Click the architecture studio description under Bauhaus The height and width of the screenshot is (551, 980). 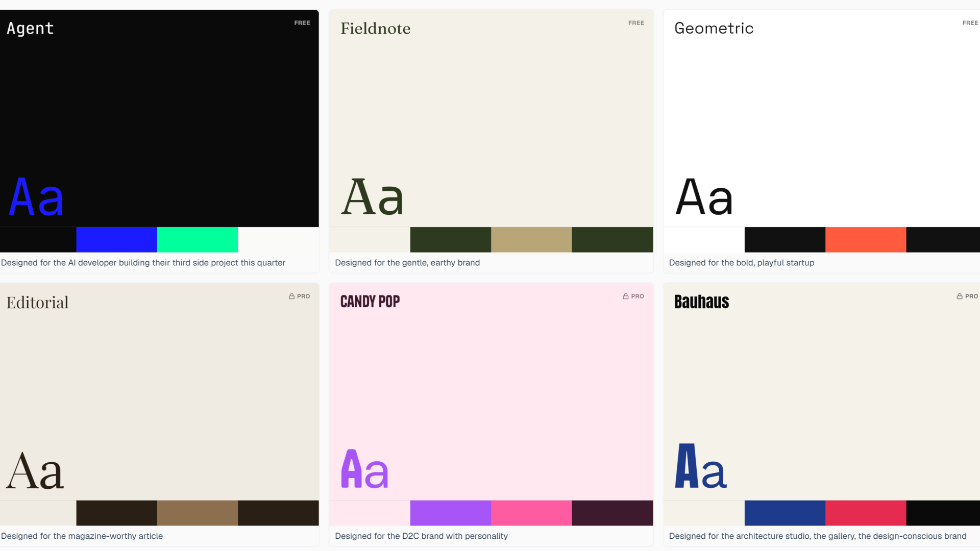click(x=818, y=536)
